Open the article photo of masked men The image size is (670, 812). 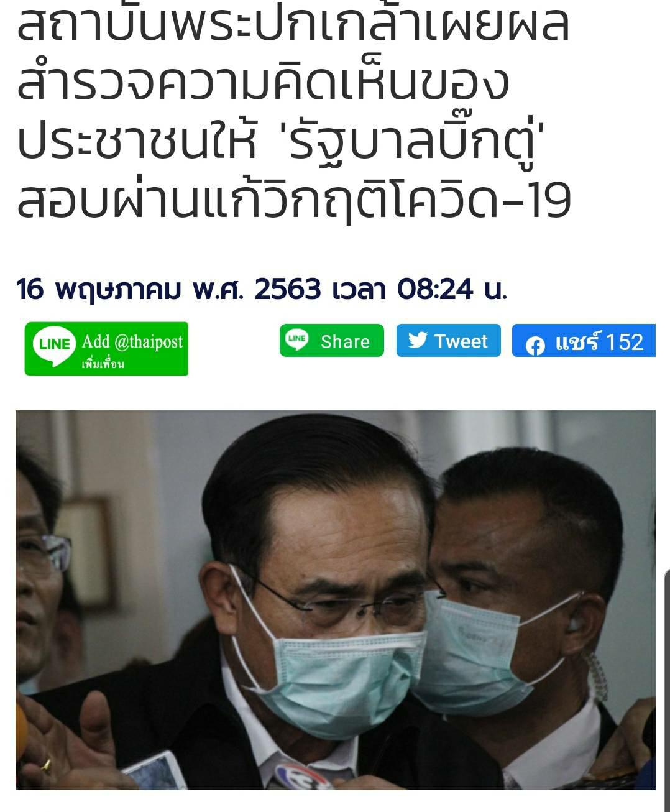point(336,600)
